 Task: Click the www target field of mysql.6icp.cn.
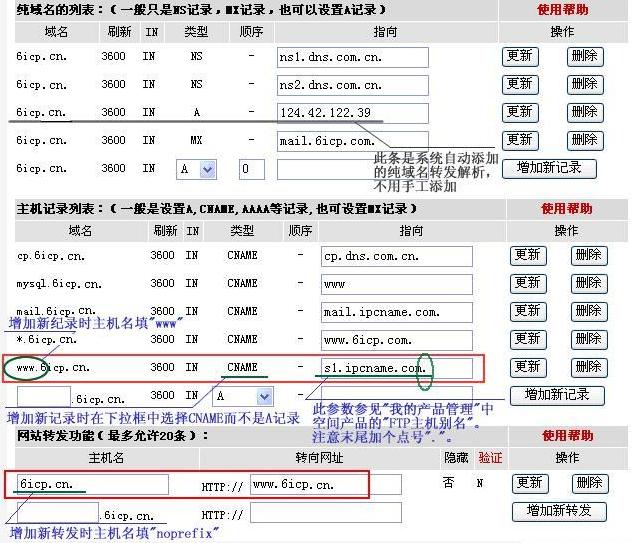coord(397,284)
